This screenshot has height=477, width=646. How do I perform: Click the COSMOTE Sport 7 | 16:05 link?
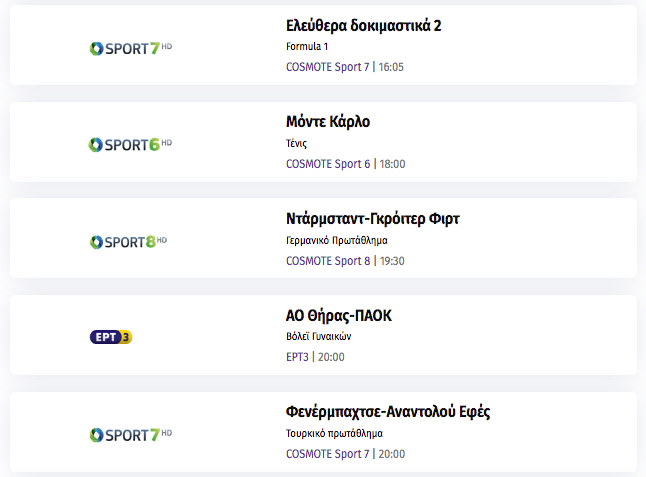tap(345, 67)
